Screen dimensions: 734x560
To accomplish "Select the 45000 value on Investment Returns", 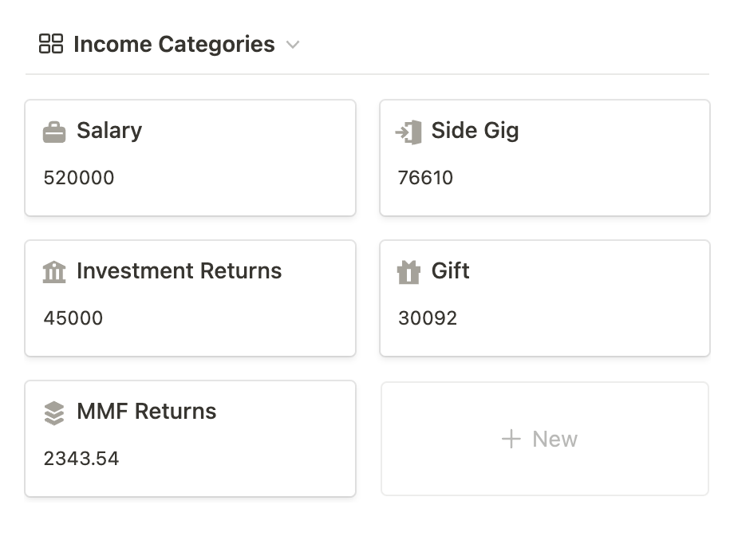I will point(73,317).
